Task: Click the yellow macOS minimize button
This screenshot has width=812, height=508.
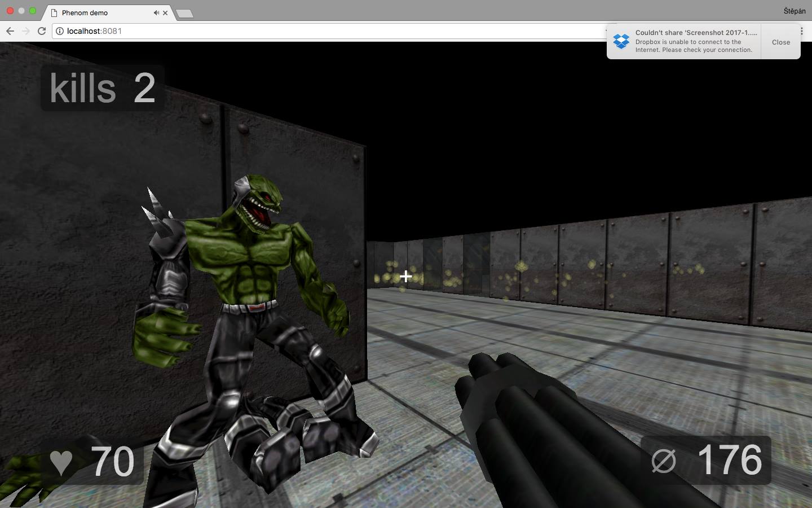Action: pyautogui.click(x=21, y=11)
